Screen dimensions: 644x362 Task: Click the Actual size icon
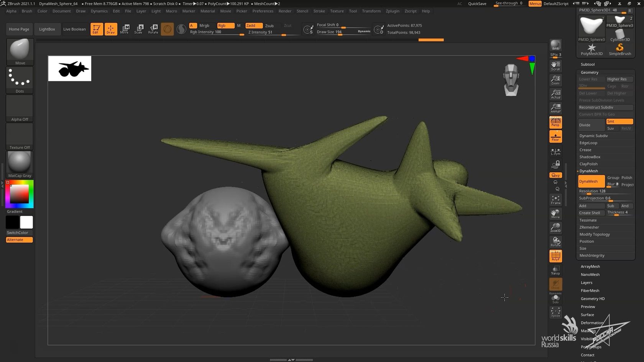coord(555,94)
